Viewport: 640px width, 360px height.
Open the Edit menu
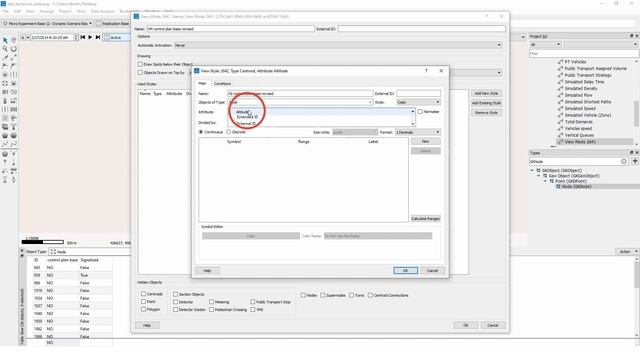[17, 11]
